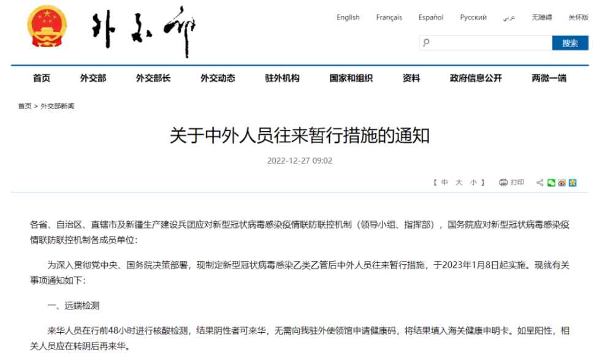This screenshot has width=613, height=364.
Task: Switch language to Español
Action: (431, 17)
